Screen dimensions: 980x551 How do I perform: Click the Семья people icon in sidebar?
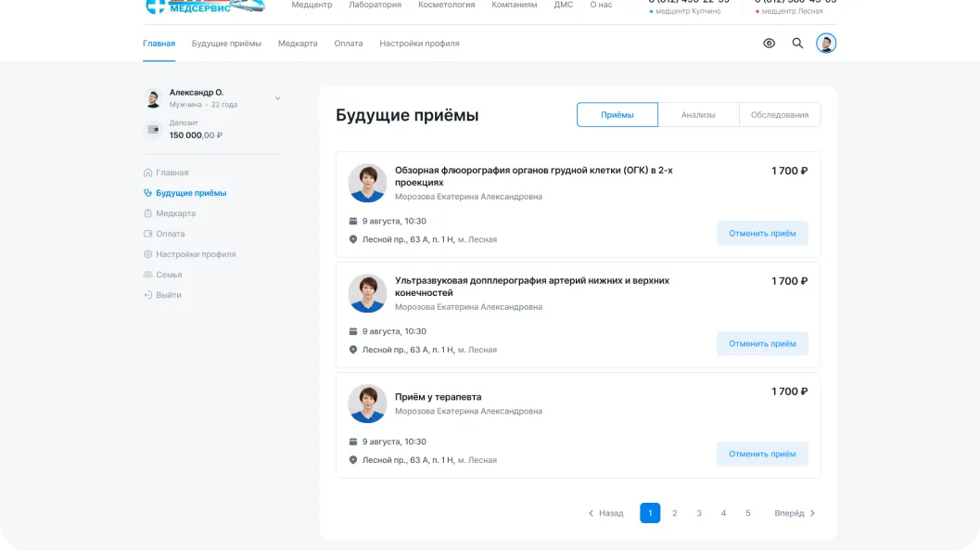[147, 275]
